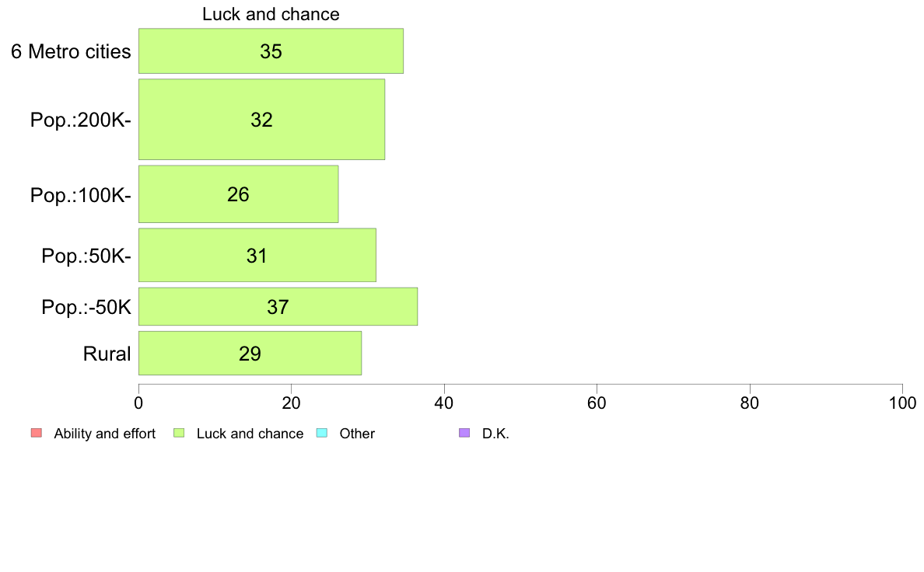Click the "D.K." legend label text
924x572 pixels.
[x=495, y=434]
